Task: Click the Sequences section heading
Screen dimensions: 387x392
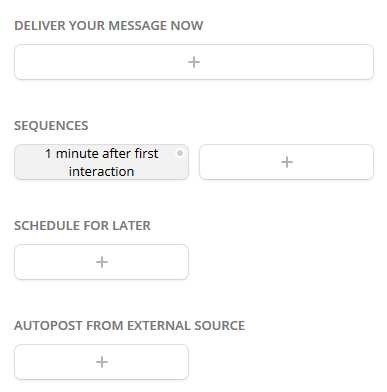Action: pos(51,126)
